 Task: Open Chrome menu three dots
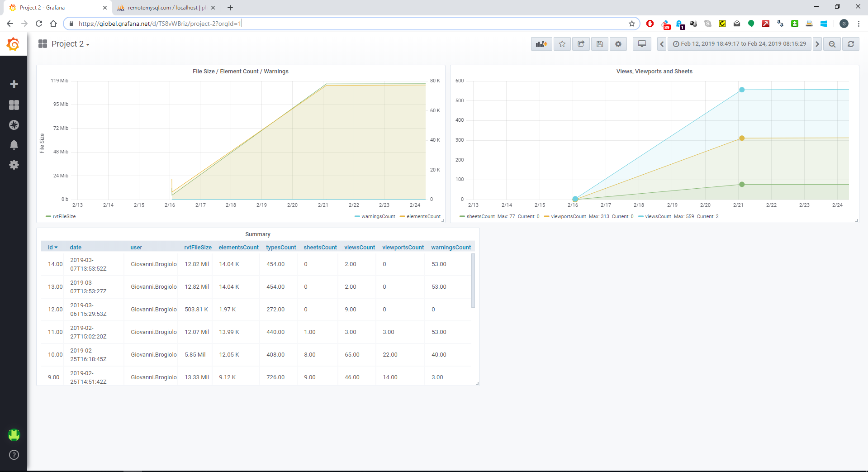coord(859,24)
